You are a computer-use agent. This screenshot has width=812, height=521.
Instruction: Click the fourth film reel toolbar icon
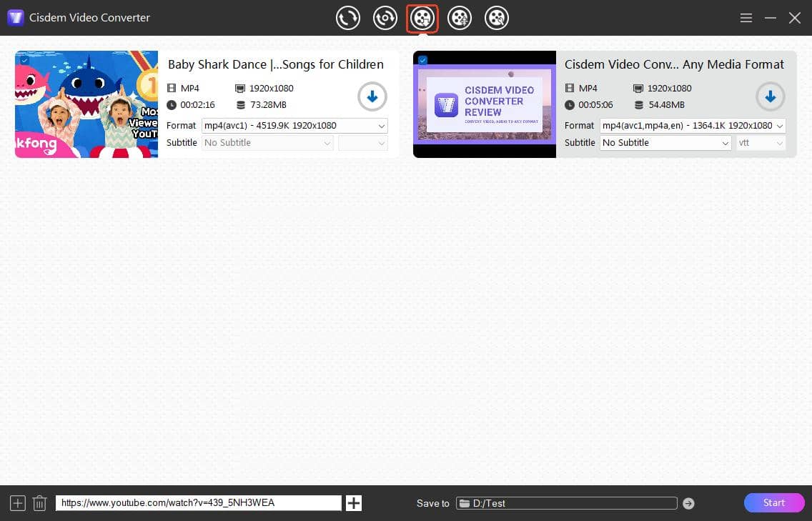pyautogui.click(x=460, y=18)
